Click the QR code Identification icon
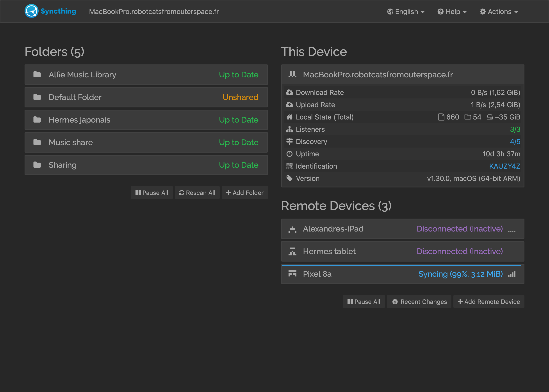Screen dimensions: 549x392 point(289,166)
